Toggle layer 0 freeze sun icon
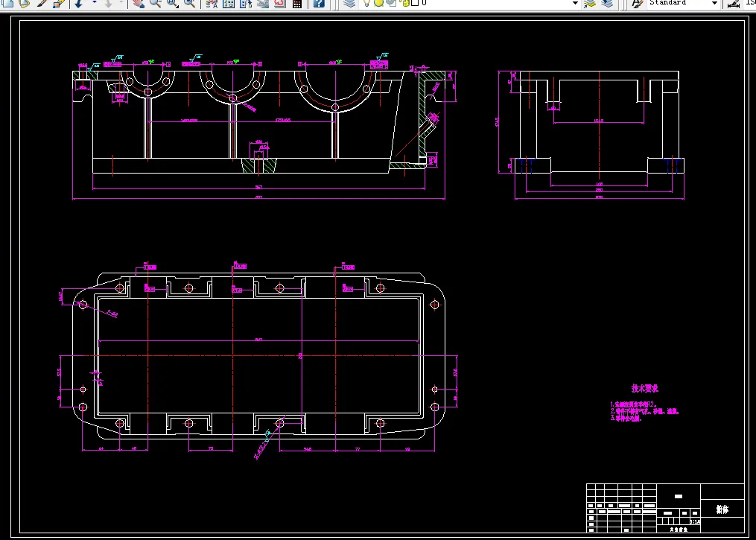Image resolution: width=756 pixels, height=540 pixels. point(379,3)
